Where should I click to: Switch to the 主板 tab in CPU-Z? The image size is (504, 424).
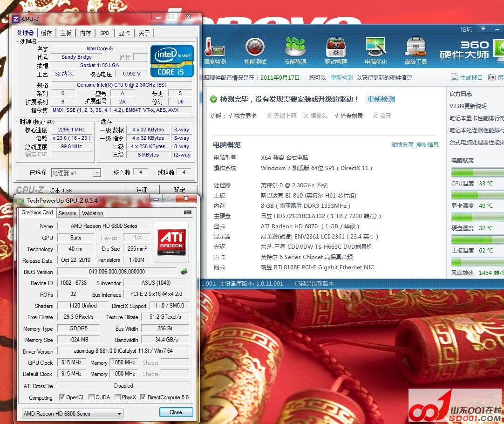coord(66,33)
